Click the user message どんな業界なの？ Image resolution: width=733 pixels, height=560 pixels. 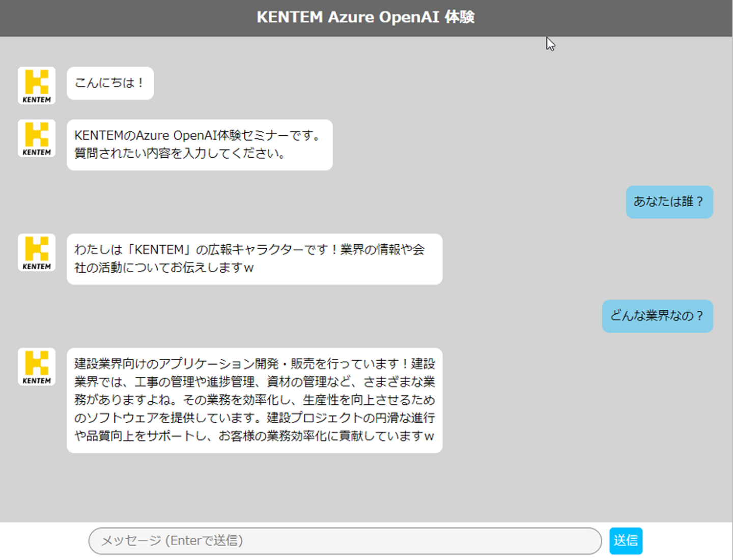point(658,316)
